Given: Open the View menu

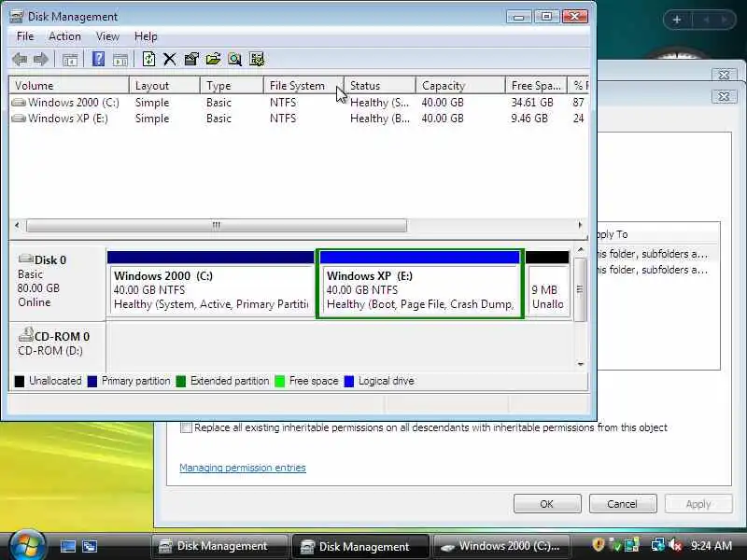Looking at the screenshot, I should (107, 36).
